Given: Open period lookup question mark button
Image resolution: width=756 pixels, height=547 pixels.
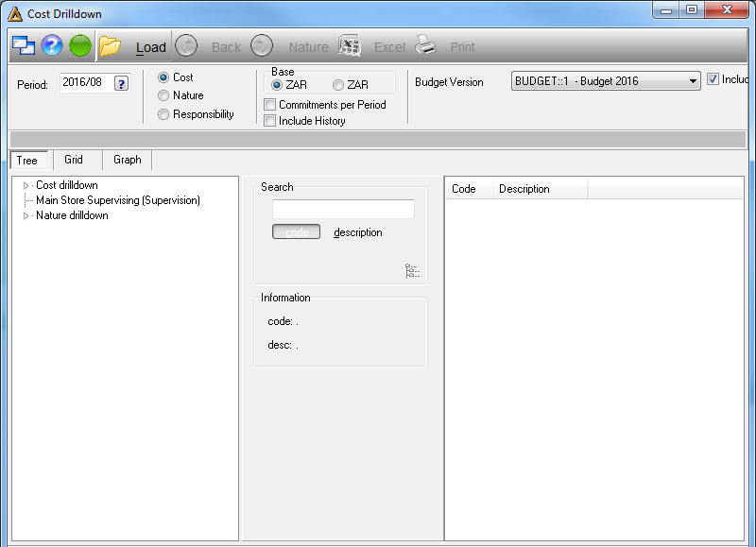Looking at the screenshot, I should click(x=122, y=83).
